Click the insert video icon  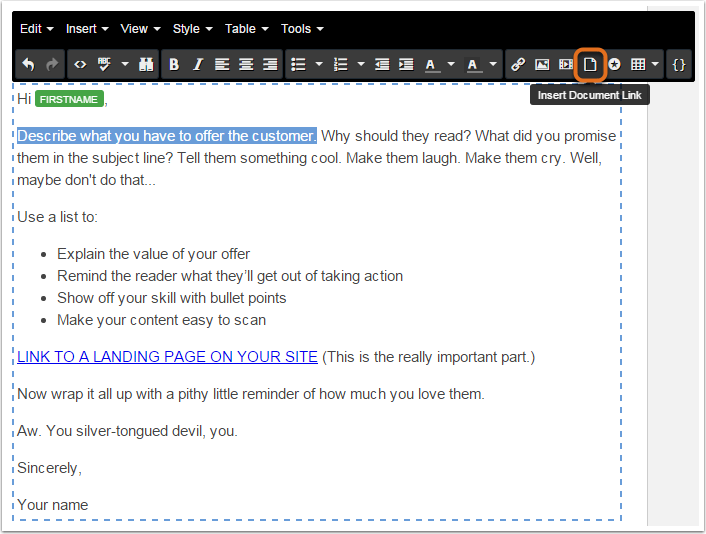(566, 65)
